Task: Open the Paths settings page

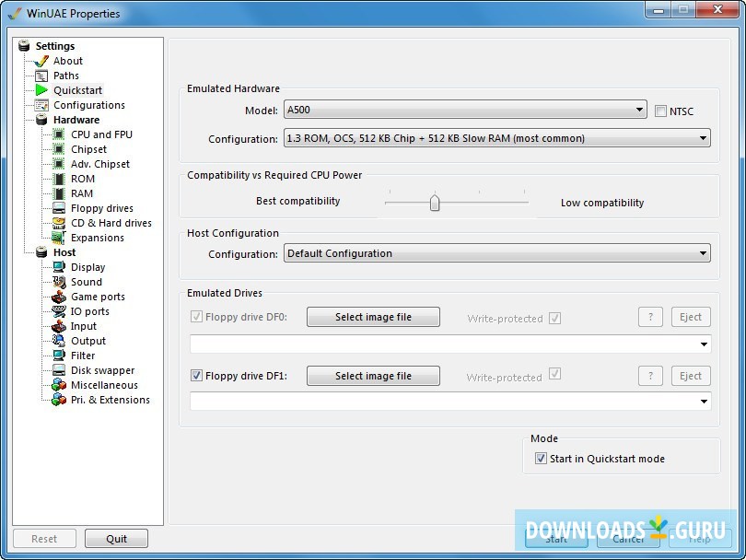Action: [x=66, y=76]
